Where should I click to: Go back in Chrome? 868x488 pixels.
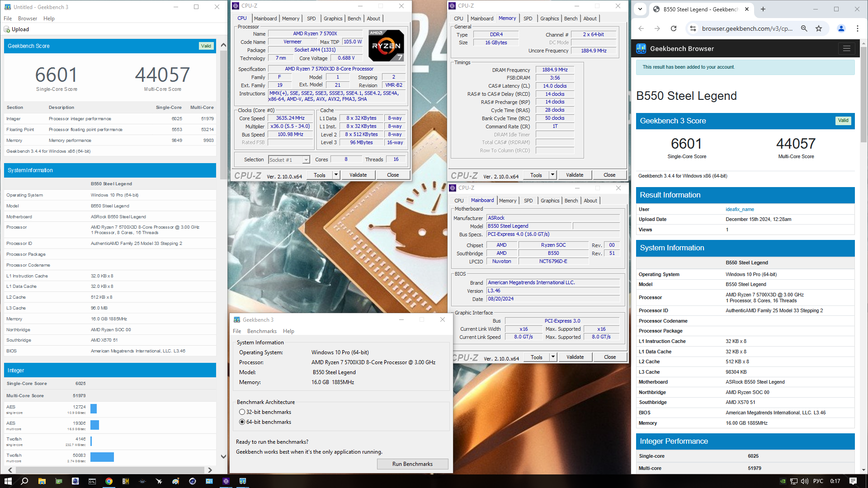click(641, 28)
